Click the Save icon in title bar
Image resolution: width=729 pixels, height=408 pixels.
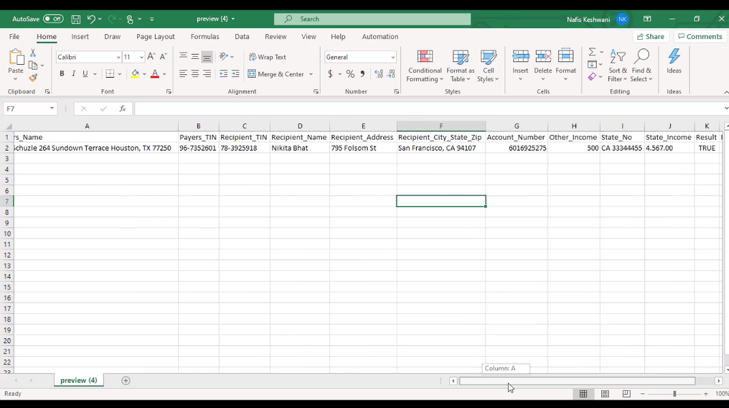coord(76,19)
